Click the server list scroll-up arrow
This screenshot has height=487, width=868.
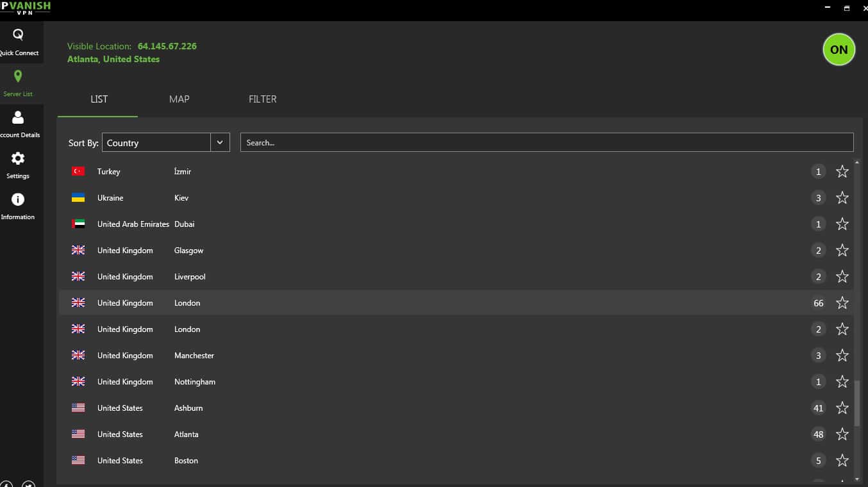[x=857, y=163]
